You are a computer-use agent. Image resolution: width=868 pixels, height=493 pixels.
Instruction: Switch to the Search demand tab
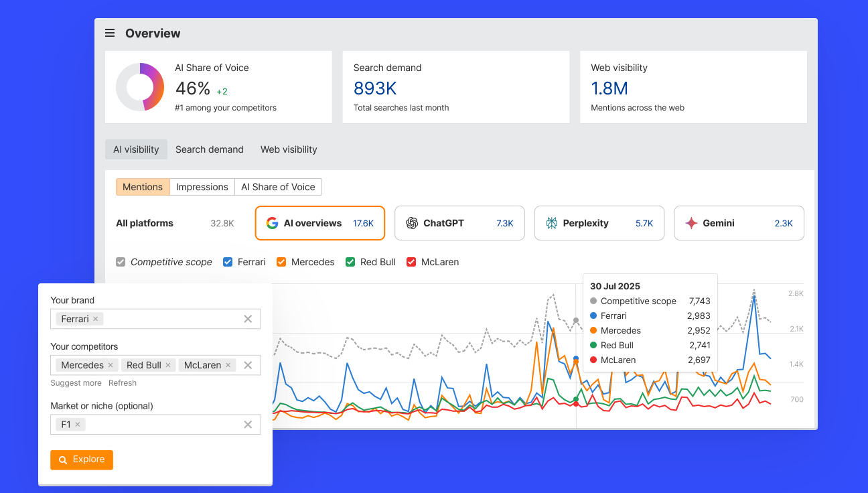pos(210,149)
